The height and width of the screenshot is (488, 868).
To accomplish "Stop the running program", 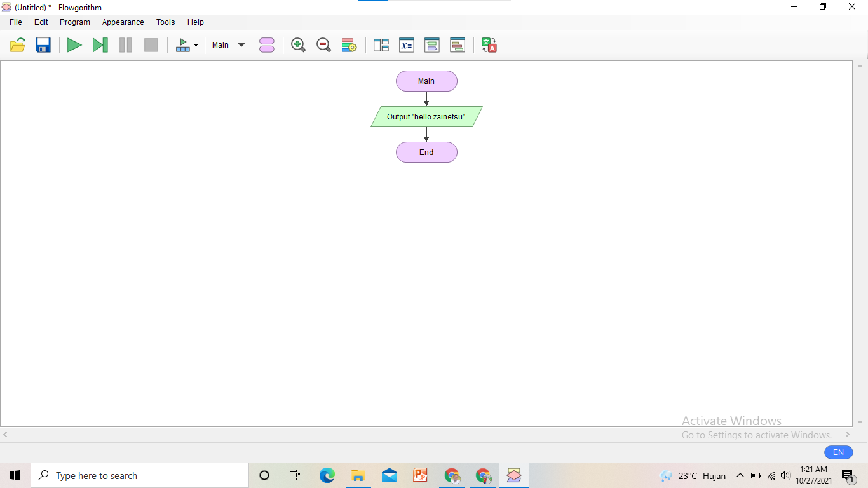I will tap(151, 44).
